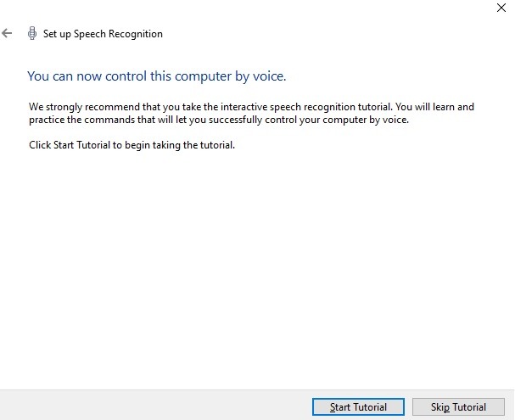Click the text "Click Start Tutorial to begin taking the tutorial."
The image size is (515, 420).
[132, 145]
